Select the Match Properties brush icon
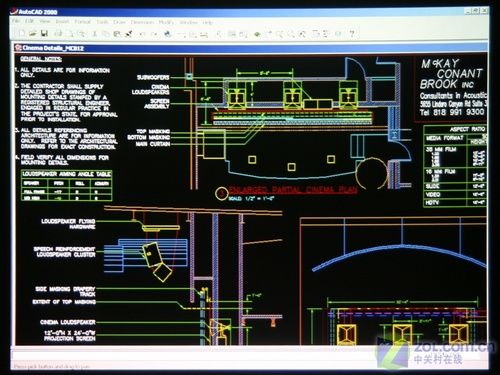The image size is (500, 375). pyautogui.click(x=129, y=33)
